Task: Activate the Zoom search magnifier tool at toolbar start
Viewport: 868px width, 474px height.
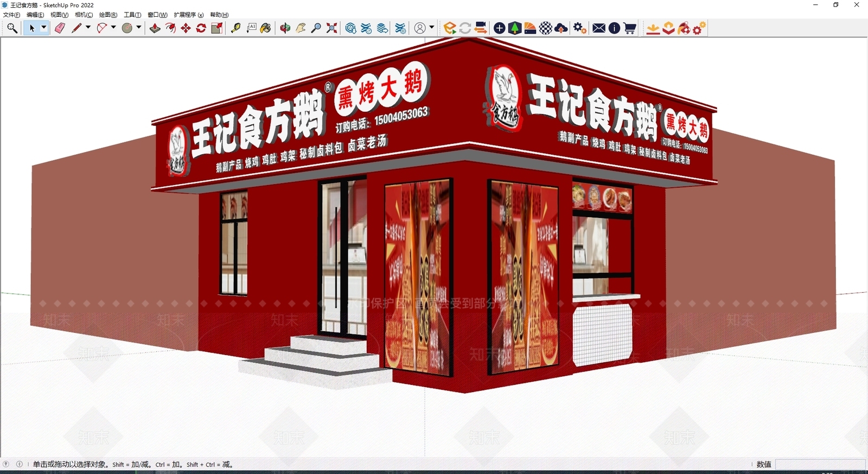Action: tap(12, 28)
